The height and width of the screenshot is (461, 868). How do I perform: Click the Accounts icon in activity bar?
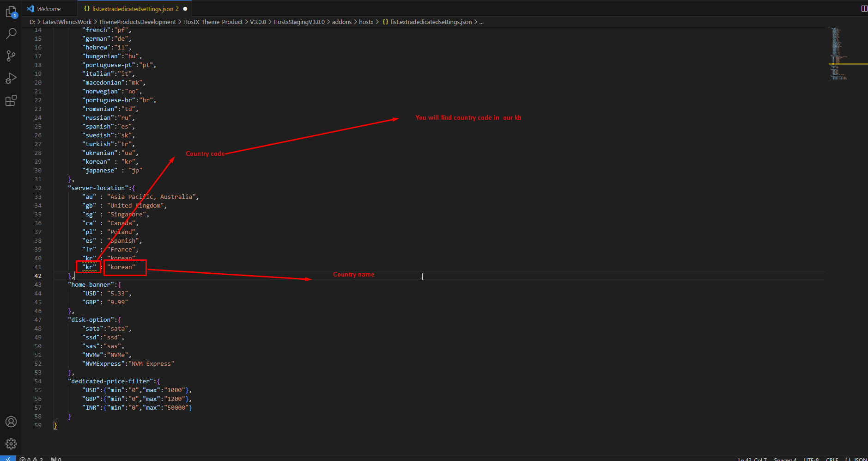(11, 422)
